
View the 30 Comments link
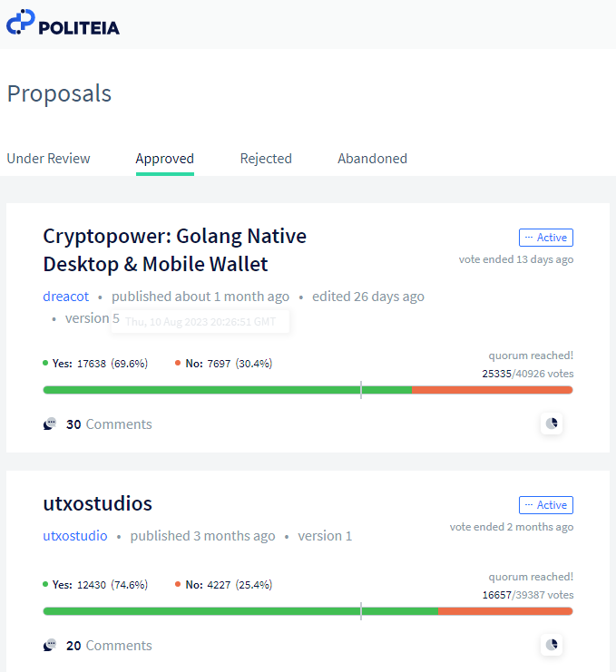click(x=109, y=424)
